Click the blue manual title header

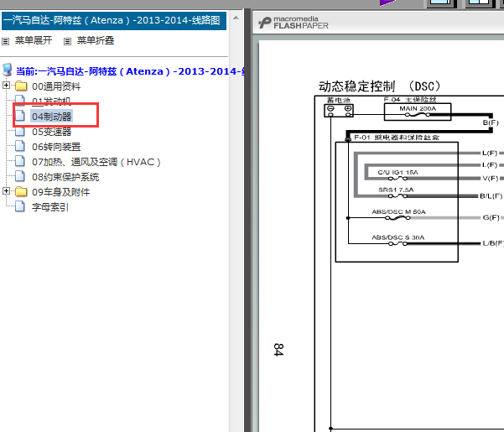click(x=114, y=21)
